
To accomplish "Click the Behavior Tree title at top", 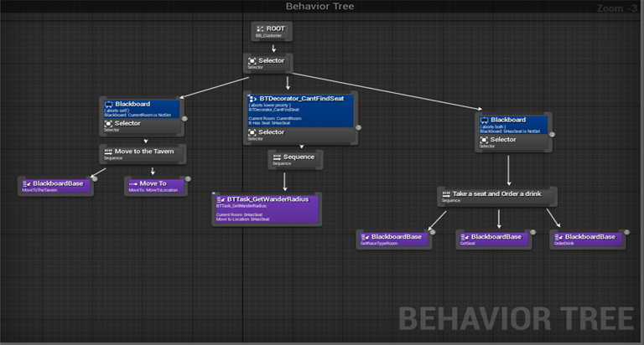I will coord(319,7).
